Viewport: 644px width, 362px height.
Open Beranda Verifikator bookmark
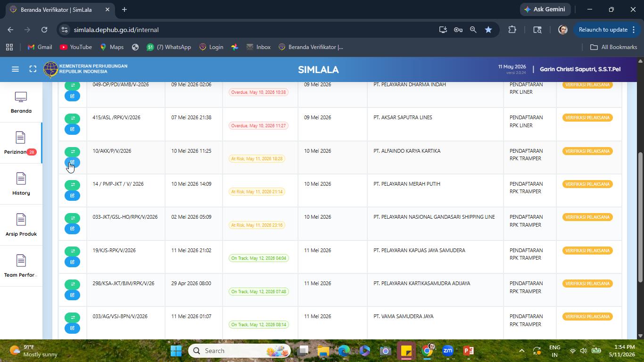pyautogui.click(x=311, y=47)
